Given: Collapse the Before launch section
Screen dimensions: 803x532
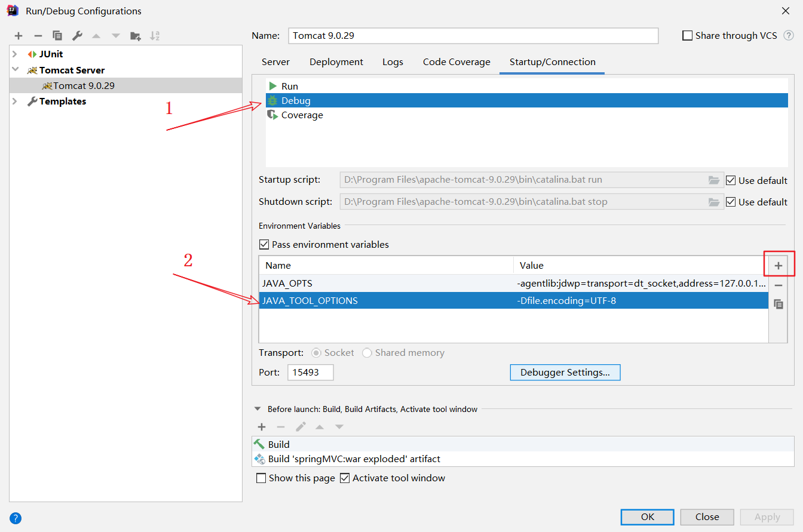Looking at the screenshot, I should click(258, 409).
